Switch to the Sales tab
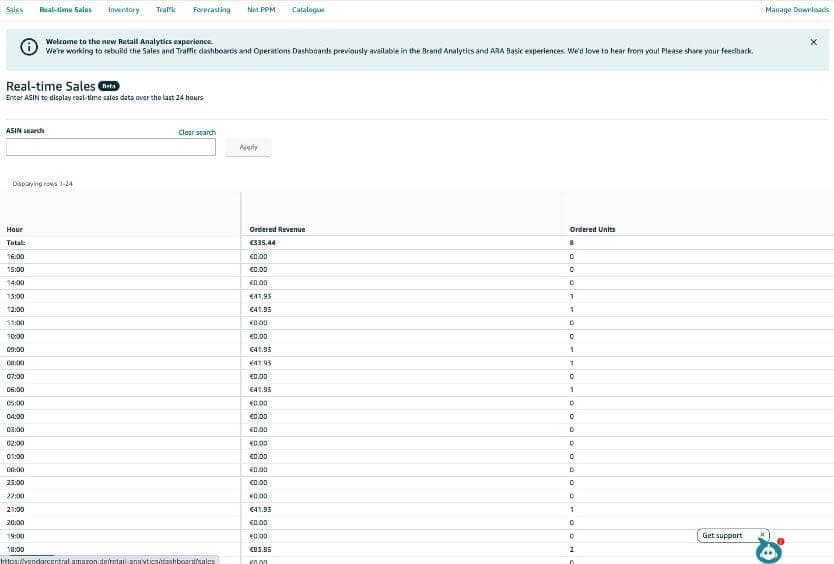The image size is (834, 564). click(x=14, y=9)
